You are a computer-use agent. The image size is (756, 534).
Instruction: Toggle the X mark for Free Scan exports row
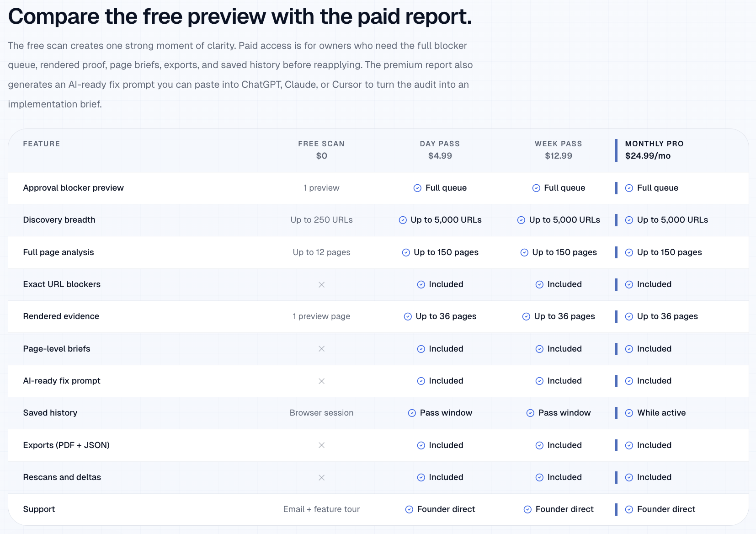click(321, 445)
